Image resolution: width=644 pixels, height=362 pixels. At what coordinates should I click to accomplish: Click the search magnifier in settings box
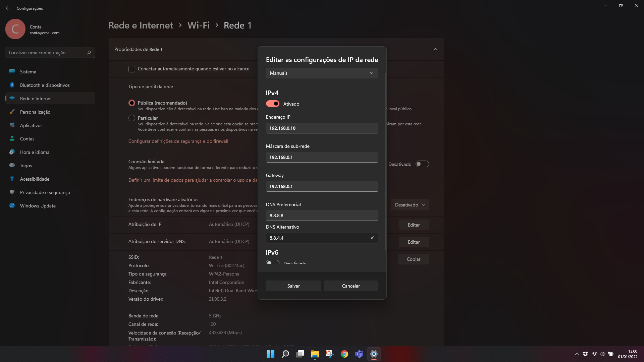[89, 53]
